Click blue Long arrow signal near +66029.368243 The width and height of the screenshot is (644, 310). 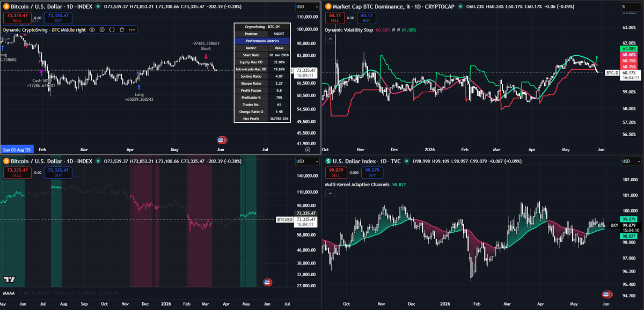[139, 86]
